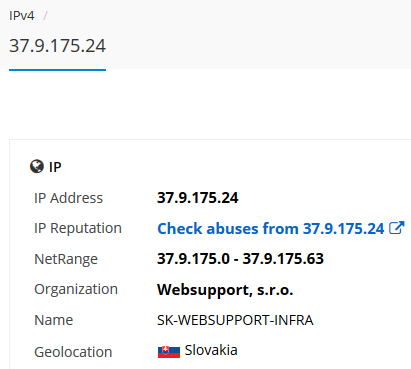Select the bold IP Address value 37.9.175.24

tap(198, 198)
